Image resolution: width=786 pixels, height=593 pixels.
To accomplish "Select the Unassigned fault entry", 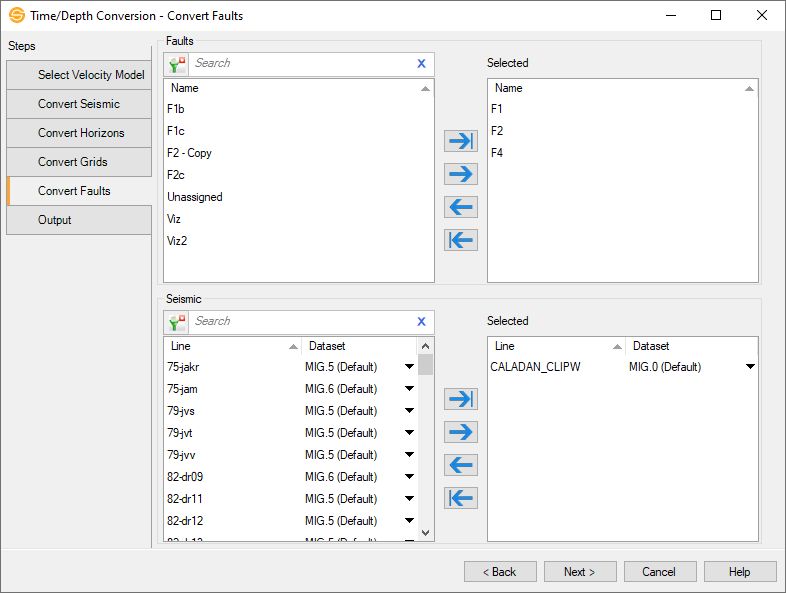I will [299, 197].
